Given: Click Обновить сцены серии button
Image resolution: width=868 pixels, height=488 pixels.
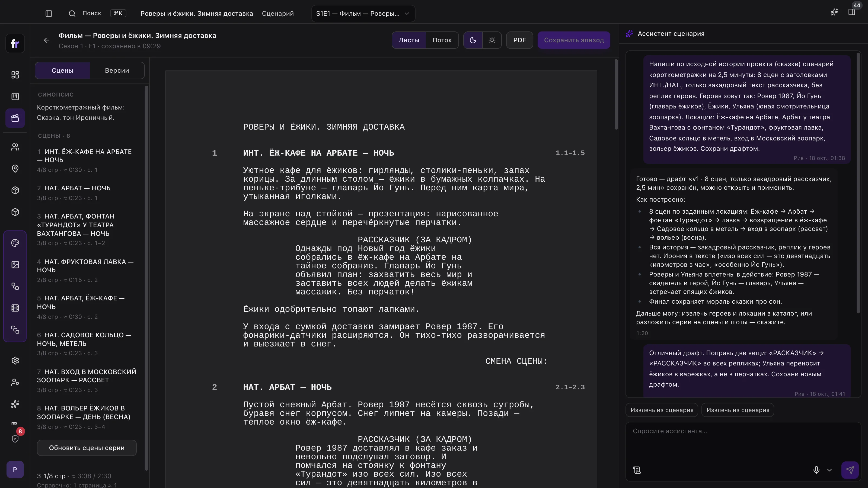Looking at the screenshot, I should coord(87,448).
